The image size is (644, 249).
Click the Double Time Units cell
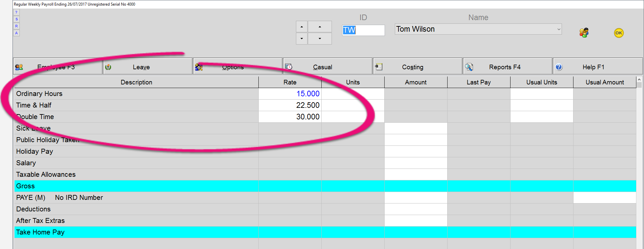pyautogui.click(x=353, y=117)
